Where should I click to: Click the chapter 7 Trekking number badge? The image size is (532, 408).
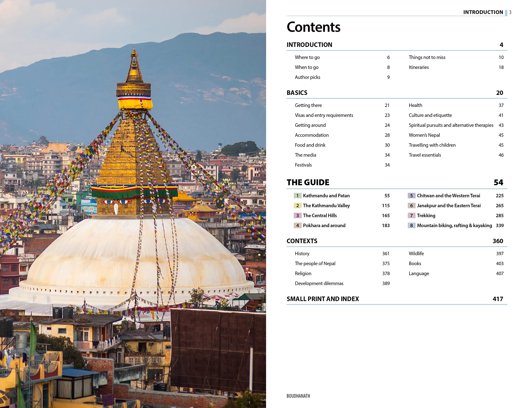pyautogui.click(x=411, y=216)
